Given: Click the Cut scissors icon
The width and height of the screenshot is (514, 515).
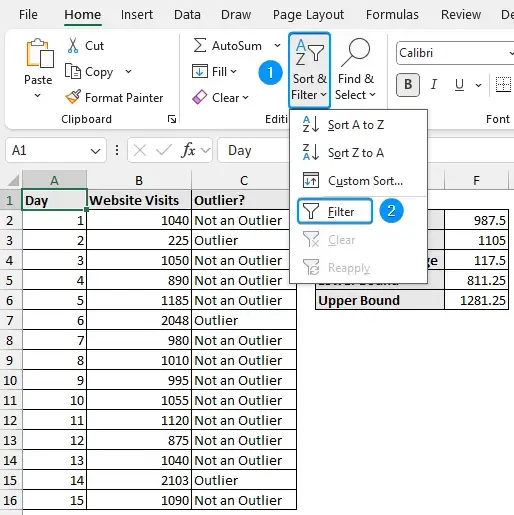Looking at the screenshot, I should [x=73, y=46].
